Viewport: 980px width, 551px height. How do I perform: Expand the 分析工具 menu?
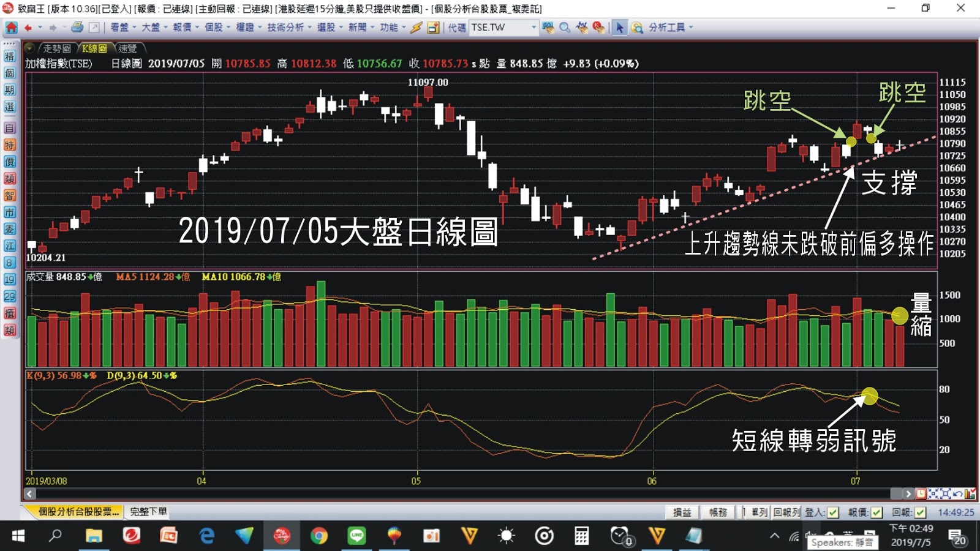671,28
